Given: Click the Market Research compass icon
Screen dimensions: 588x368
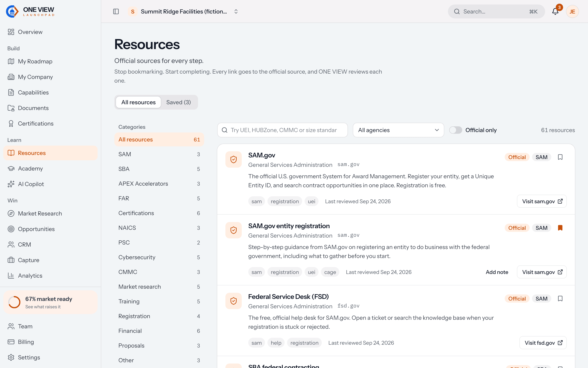Looking at the screenshot, I should (x=11, y=213).
